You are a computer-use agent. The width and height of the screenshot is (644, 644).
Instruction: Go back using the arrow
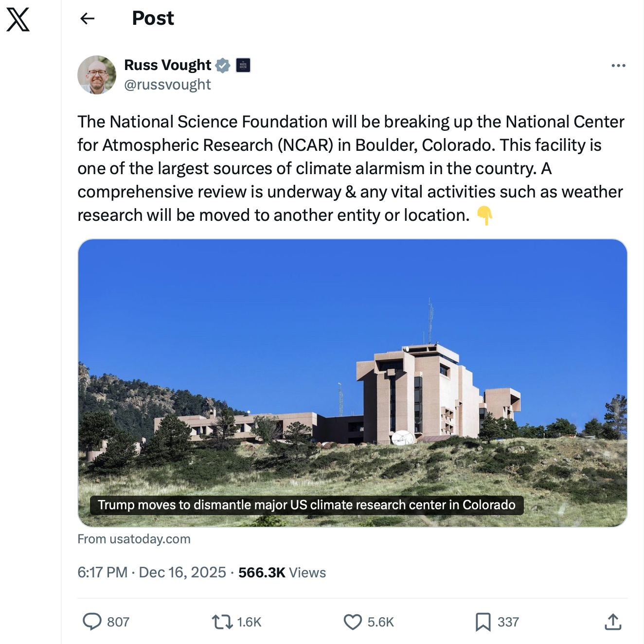[87, 18]
